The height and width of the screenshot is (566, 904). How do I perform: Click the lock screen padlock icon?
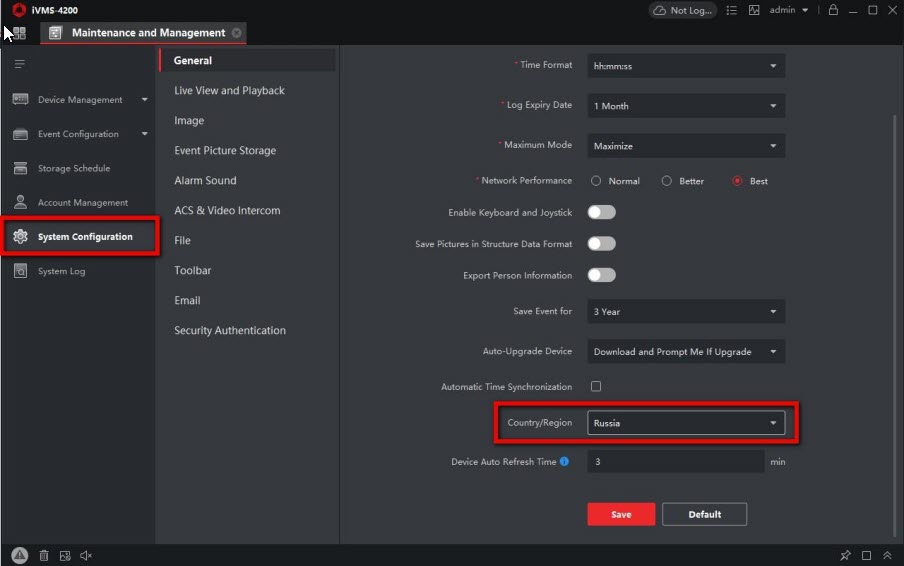(x=833, y=10)
